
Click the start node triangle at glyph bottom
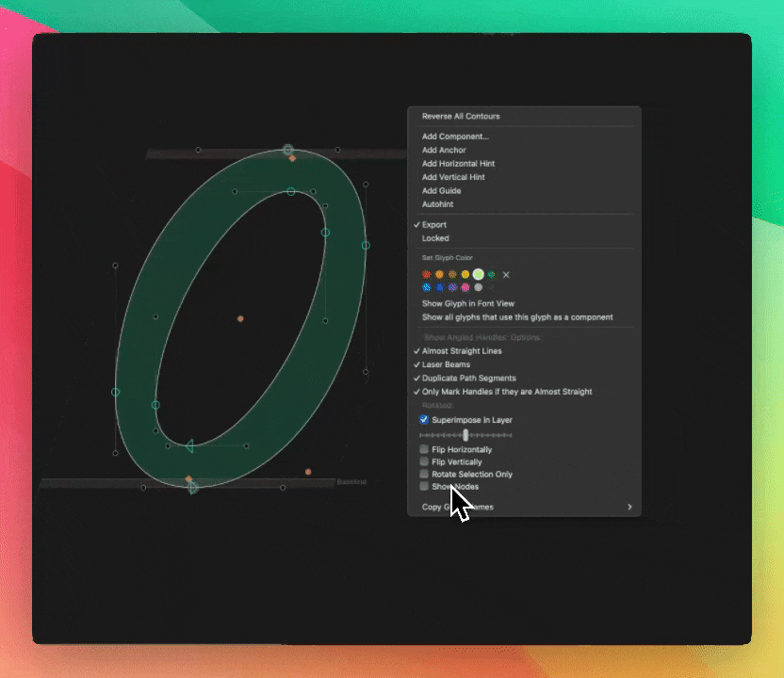pyautogui.click(x=193, y=488)
